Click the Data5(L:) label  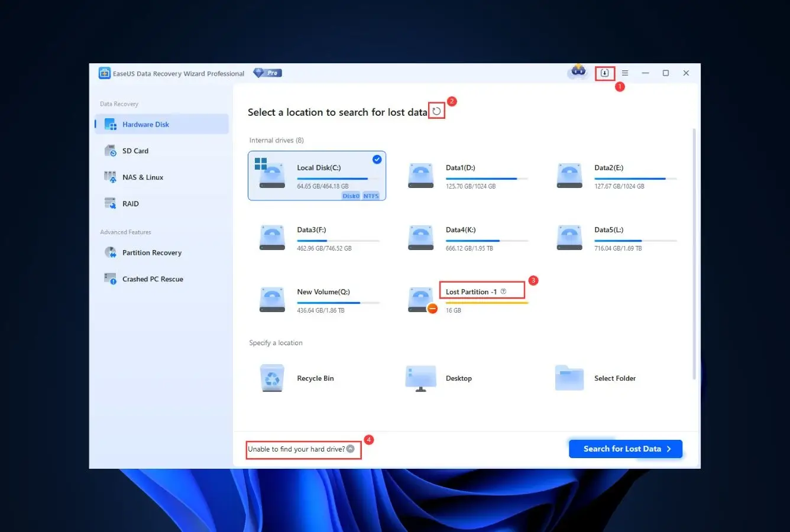click(x=609, y=230)
